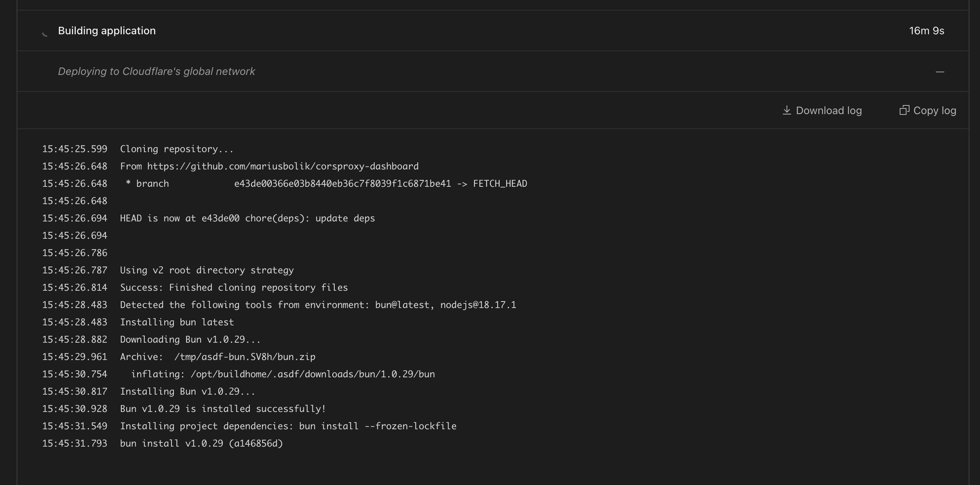
Task: Click the 'Cloning repository...' log line
Action: pos(176,149)
